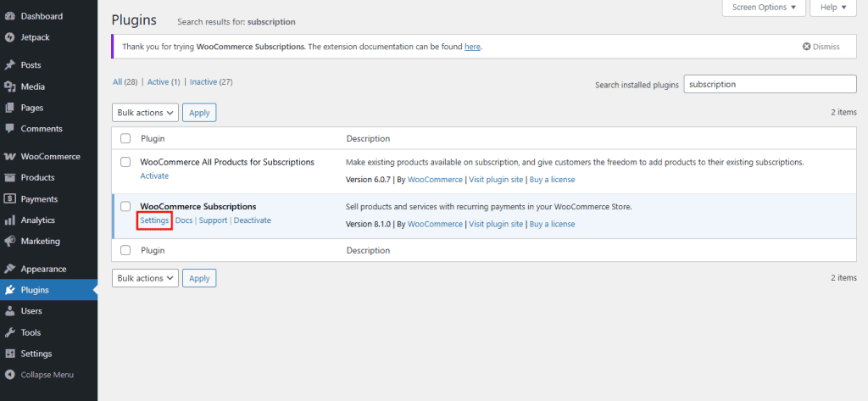Image resolution: width=868 pixels, height=401 pixels.
Task: Go to Posts menu label
Action: [31, 64]
